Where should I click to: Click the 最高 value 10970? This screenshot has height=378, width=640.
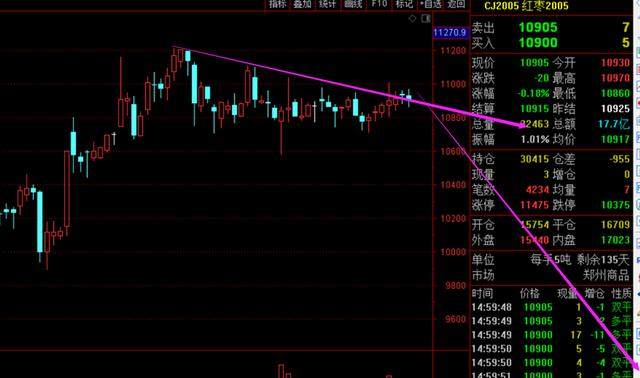616,78
